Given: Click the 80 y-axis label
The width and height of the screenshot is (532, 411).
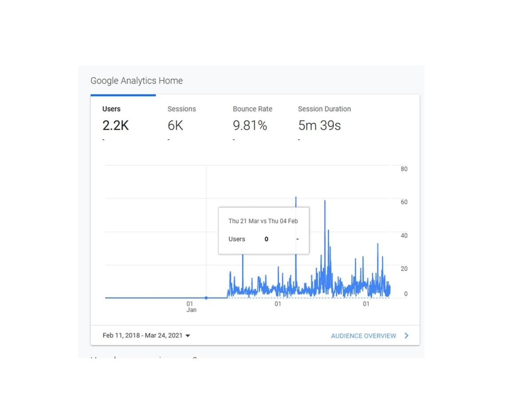Looking at the screenshot, I should (x=404, y=169).
